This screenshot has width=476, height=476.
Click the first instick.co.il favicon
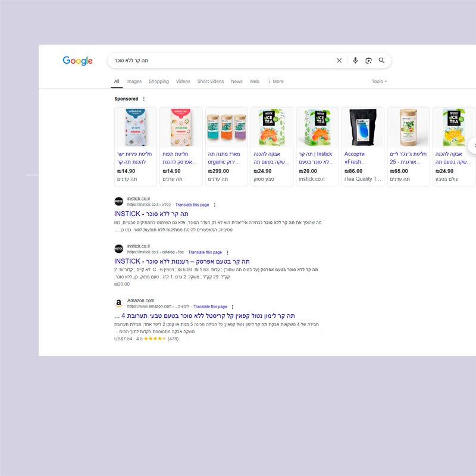tap(118, 201)
